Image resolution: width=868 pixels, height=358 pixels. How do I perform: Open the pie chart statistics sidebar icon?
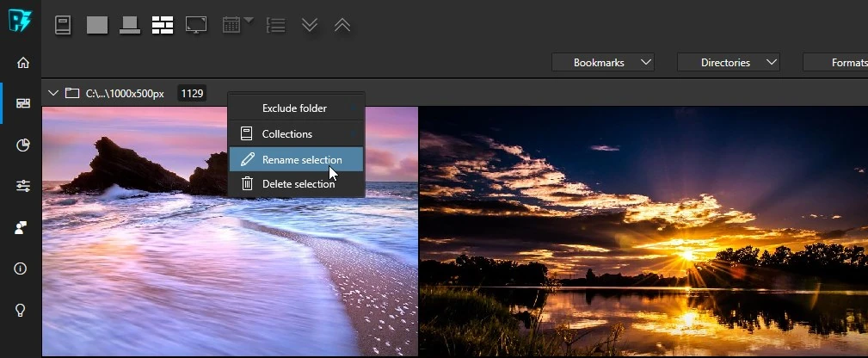pos(22,145)
